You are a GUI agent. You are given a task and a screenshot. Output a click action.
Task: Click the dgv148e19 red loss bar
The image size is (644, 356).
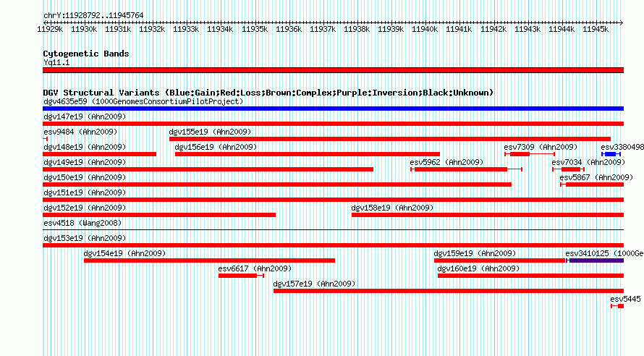[99, 154]
